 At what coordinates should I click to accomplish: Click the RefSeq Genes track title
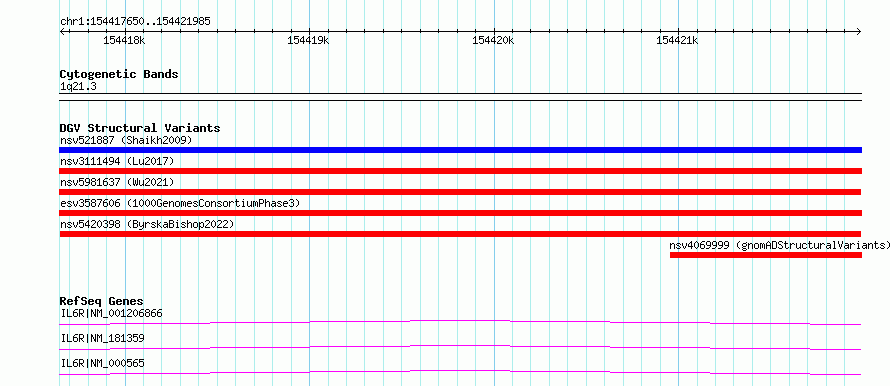102,301
